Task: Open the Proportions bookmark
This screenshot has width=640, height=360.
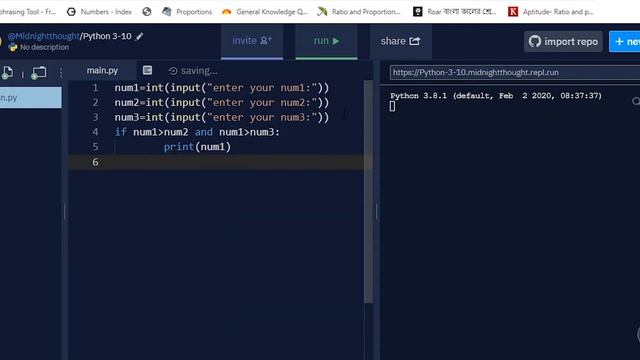Action: click(187, 11)
